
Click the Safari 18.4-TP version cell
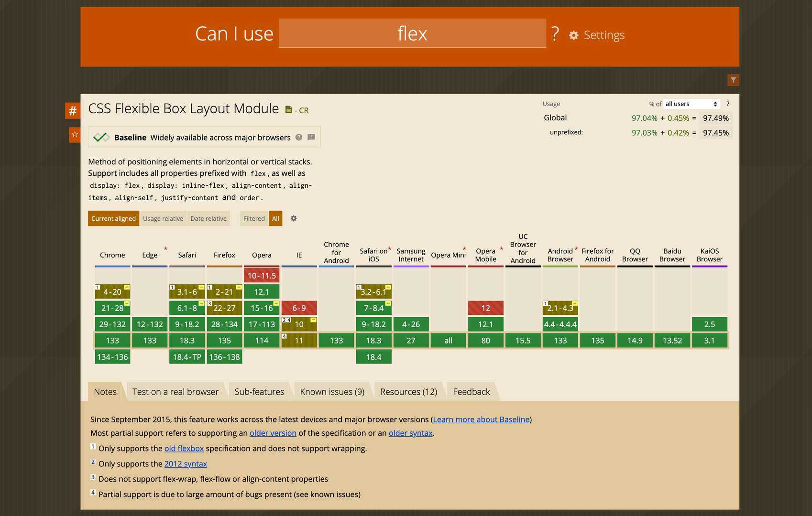[187, 357]
